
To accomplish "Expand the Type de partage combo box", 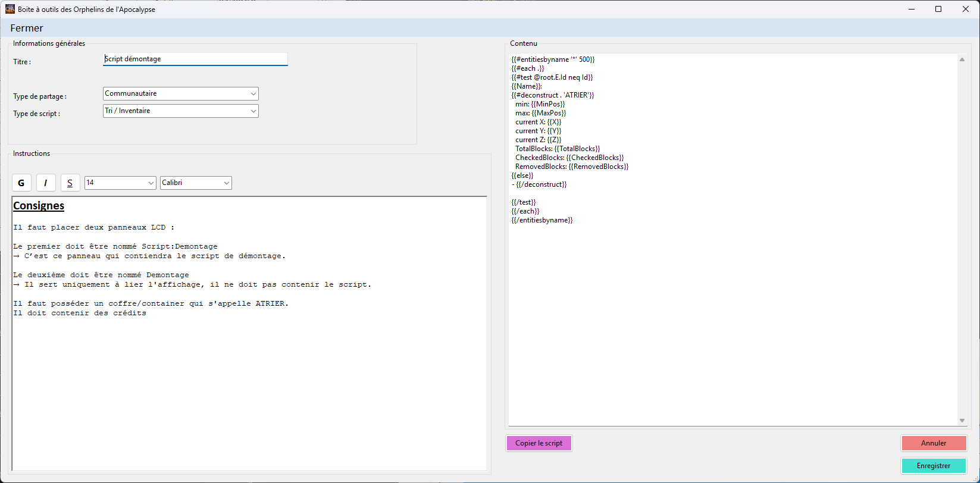I will point(180,94).
